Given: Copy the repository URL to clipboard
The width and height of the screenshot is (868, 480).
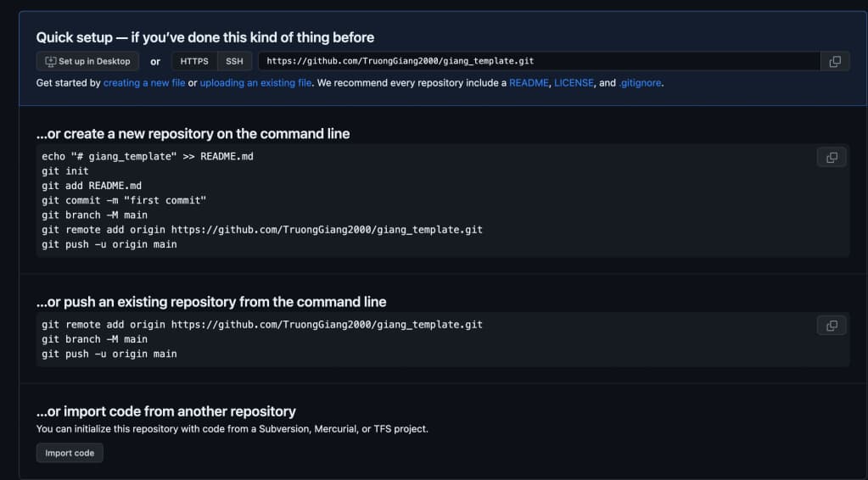Looking at the screenshot, I should (x=834, y=61).
